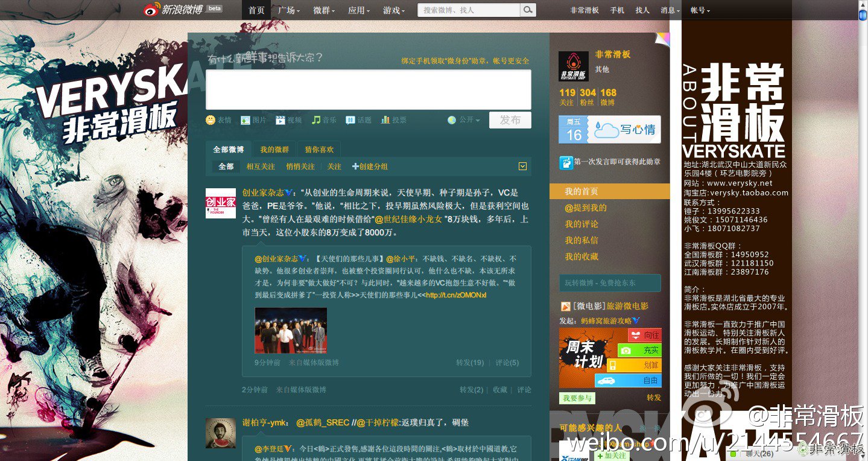The height and width of the screenshot is (461, 868).
Task: Open the 蚂蜂窝旅游攻略 link
Action: [x=606, y=321]
